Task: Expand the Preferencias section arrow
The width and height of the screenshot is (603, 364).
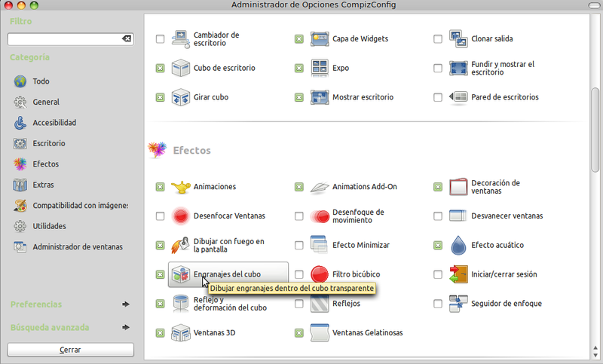Action: tap(126, 304)
